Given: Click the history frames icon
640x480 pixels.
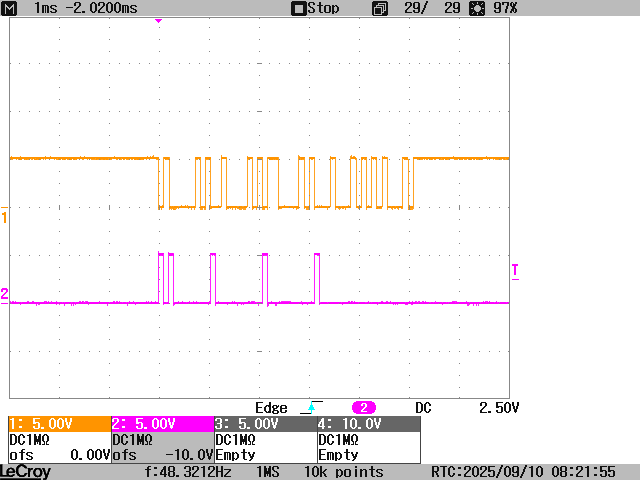Looking at the screenshot, I should (380, 9).
